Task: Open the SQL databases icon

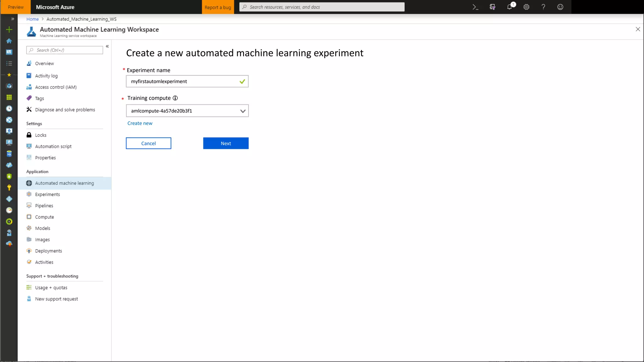Action: tap(9, 154)
